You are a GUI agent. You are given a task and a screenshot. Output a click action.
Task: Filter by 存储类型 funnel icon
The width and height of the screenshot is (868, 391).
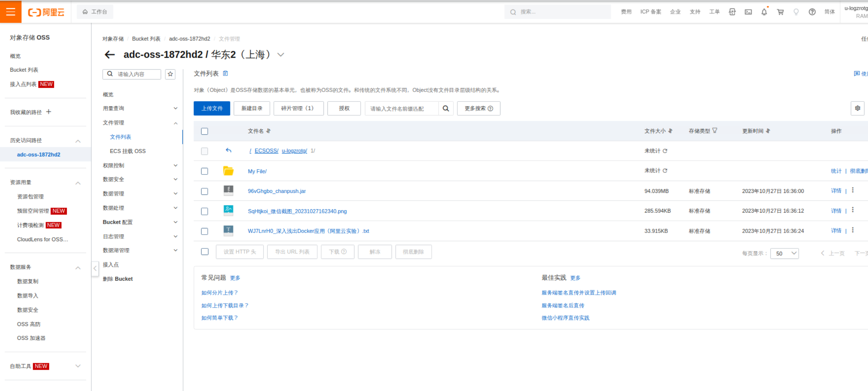(x=715, y=131)
